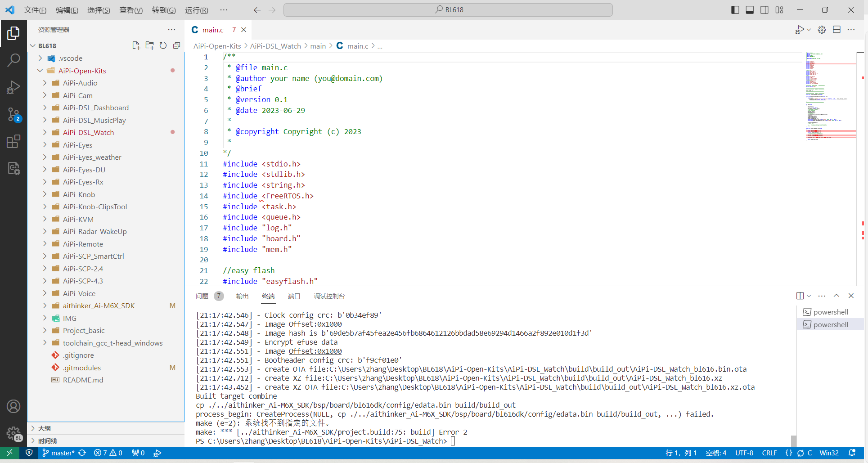868x463 pixels.
Task: Open the Manage gear in activity bar
Action: [13, 433]
